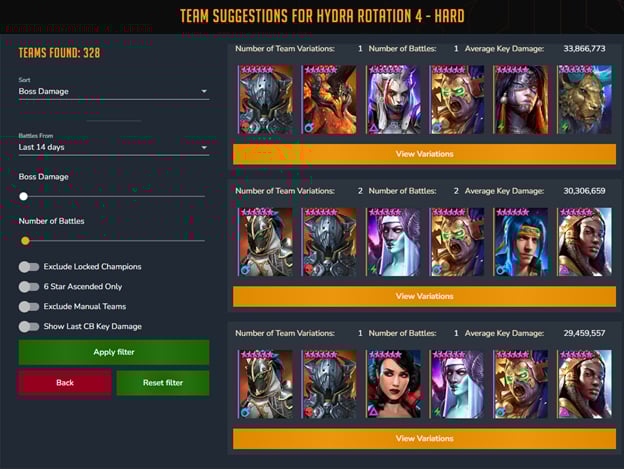Click the Boss Damage slider track
Viewport: 624px width, 469px height.
[x=114, y=196]
